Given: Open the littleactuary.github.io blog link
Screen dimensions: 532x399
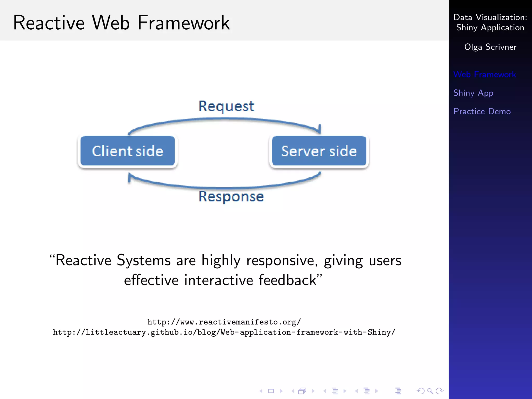Looking at the screenshot, I should 224,332.
